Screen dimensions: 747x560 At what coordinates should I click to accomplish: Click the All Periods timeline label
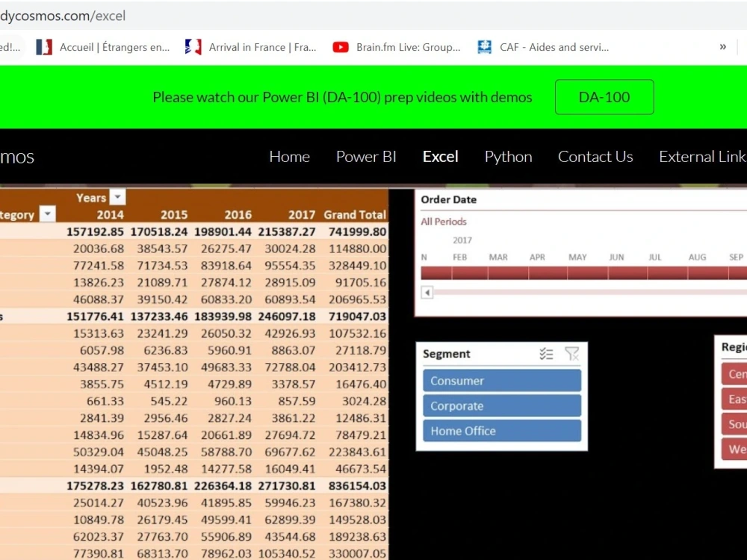pyautogui.click(x=444, y=222)
